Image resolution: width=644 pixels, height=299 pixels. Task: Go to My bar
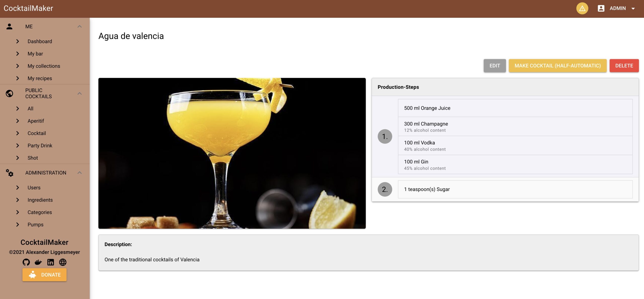(35, 54)
